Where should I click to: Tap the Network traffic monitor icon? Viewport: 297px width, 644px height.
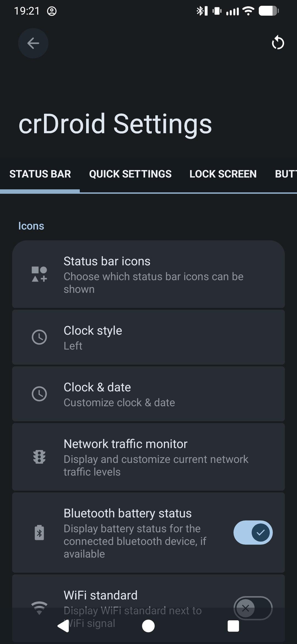click(39, 457)
